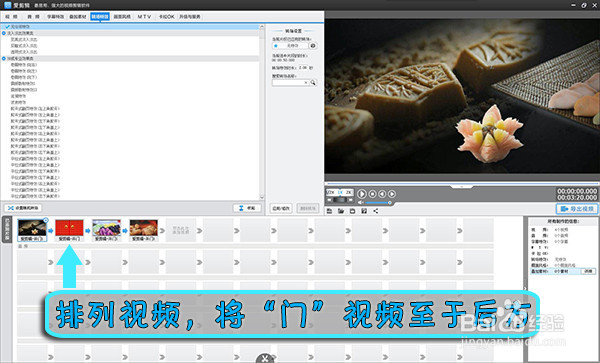Click the right arrow beside speed slider
Screen dimensions: 600x363
[x=350, y=200]
